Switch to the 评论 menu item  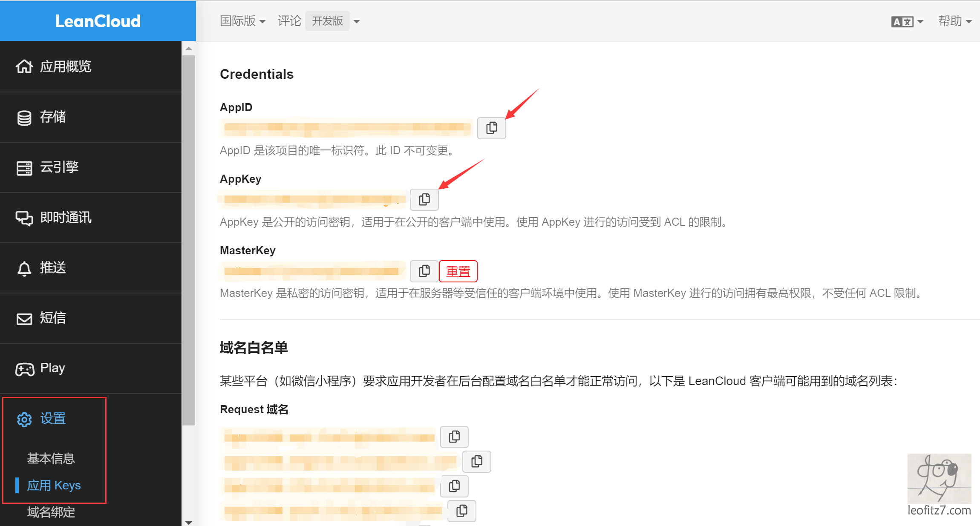pyautogui.click(x=289, y=20)
